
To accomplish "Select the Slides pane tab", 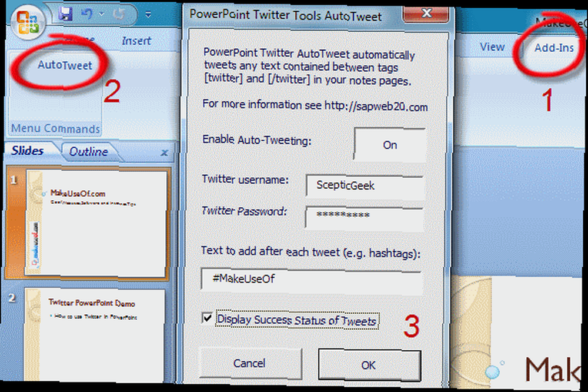I will pyautogui.click(x=28, y=151).
